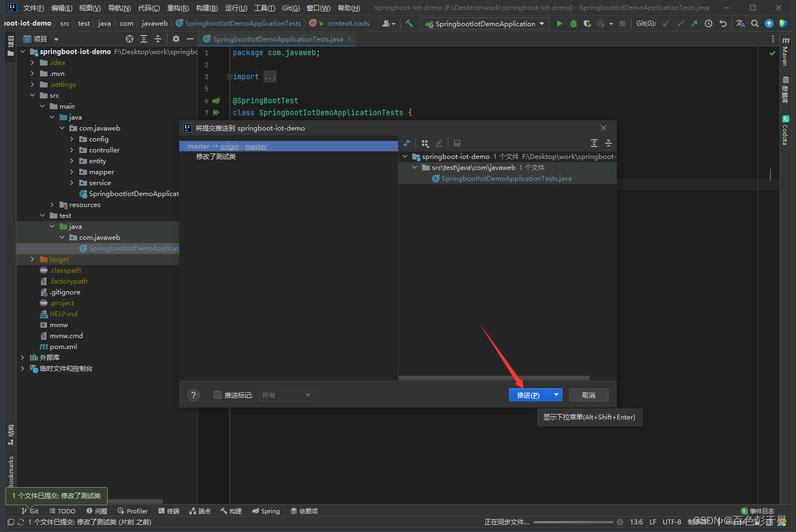796x532 pixels.
Task: Hide the project panel with minus icon
Action: [190, 39]
